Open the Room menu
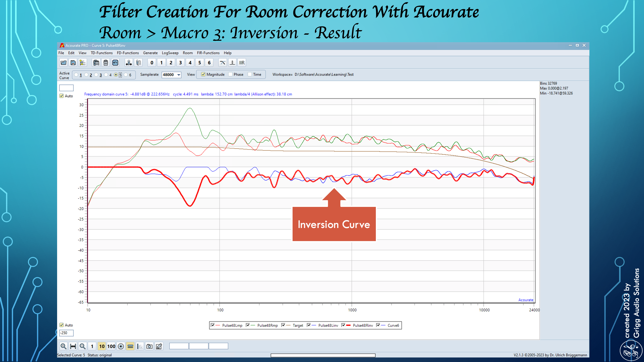644x362 pixels. click(x=188, y=53)
